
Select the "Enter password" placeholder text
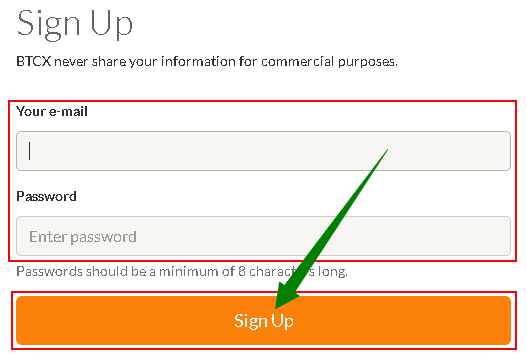tap(83, 237)
